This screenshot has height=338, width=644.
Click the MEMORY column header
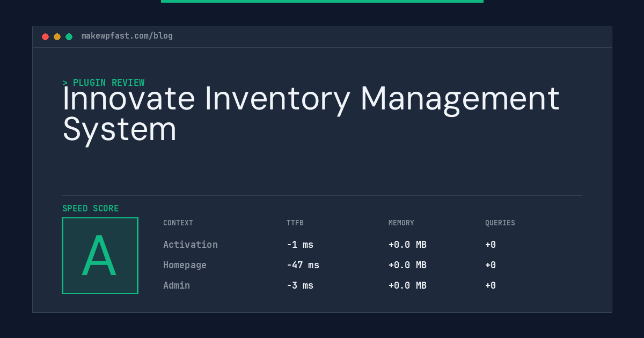401,223
